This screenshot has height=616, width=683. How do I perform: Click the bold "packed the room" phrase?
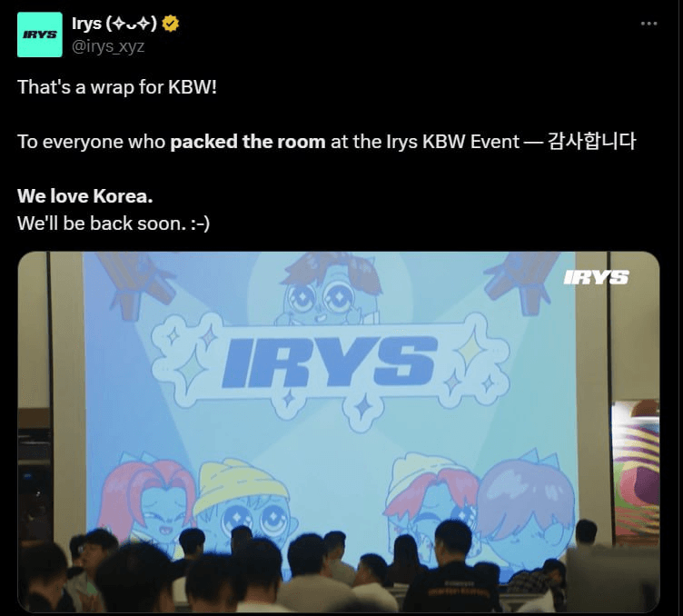pyautogui.click(x=248, y=142)
